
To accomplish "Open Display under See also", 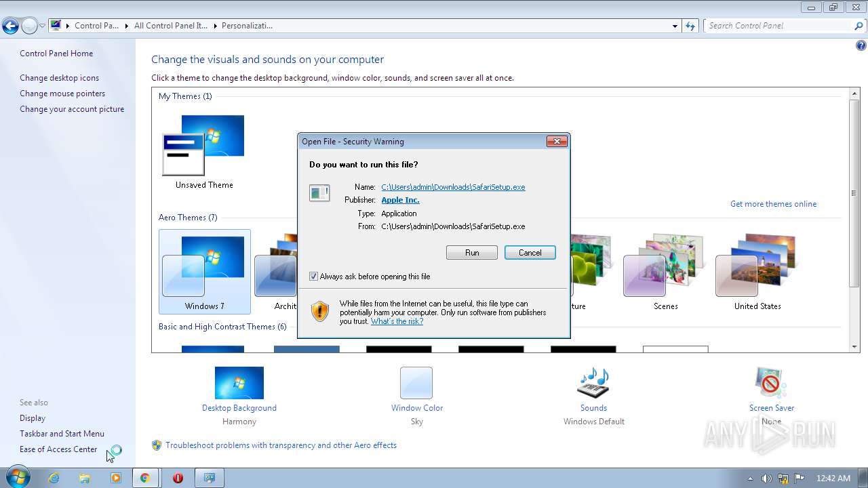I will tap(33, 418).
